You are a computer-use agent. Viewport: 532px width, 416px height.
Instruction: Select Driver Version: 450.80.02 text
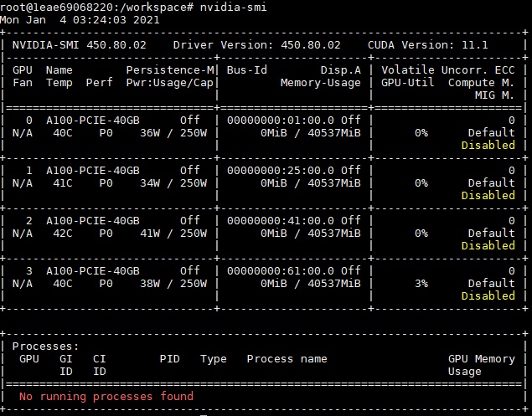coord(257,44)
